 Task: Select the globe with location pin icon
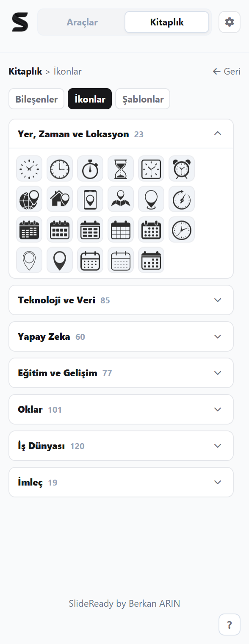point(29,199)
